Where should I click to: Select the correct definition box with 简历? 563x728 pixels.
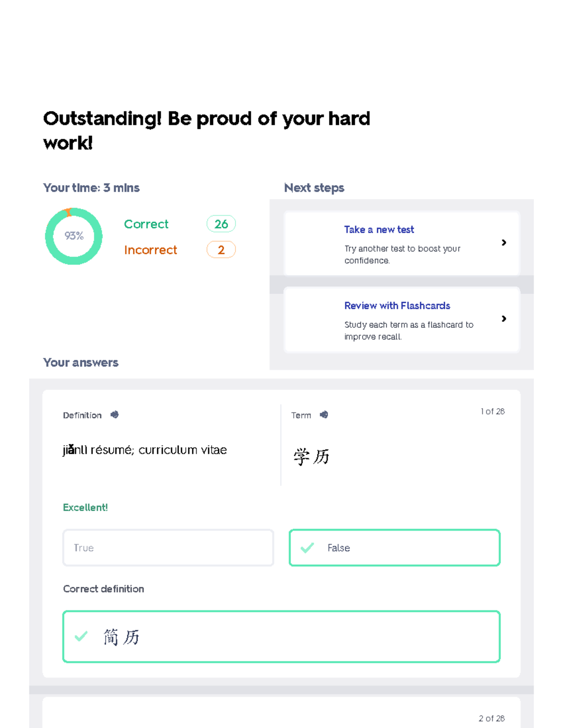point(281,637)
